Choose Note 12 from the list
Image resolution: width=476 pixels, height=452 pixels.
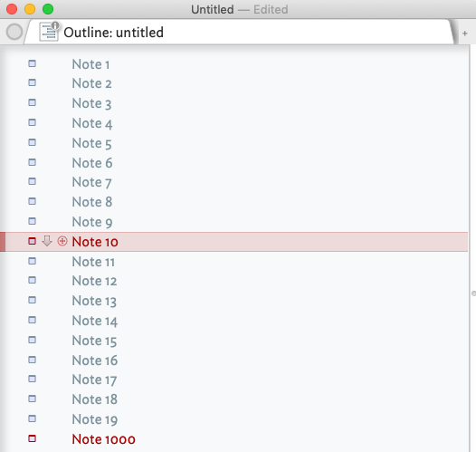click(94, 281)
